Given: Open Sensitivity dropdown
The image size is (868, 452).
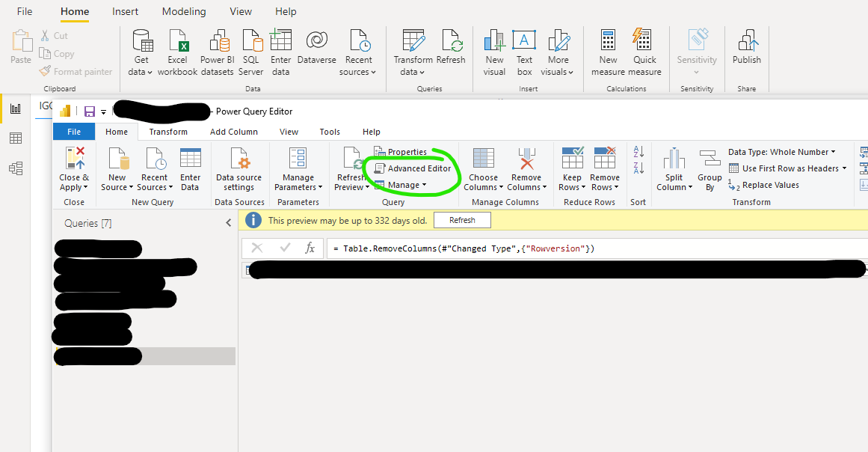Looking at the screenshot, I should pyautogui.click(x=696, y=52).
